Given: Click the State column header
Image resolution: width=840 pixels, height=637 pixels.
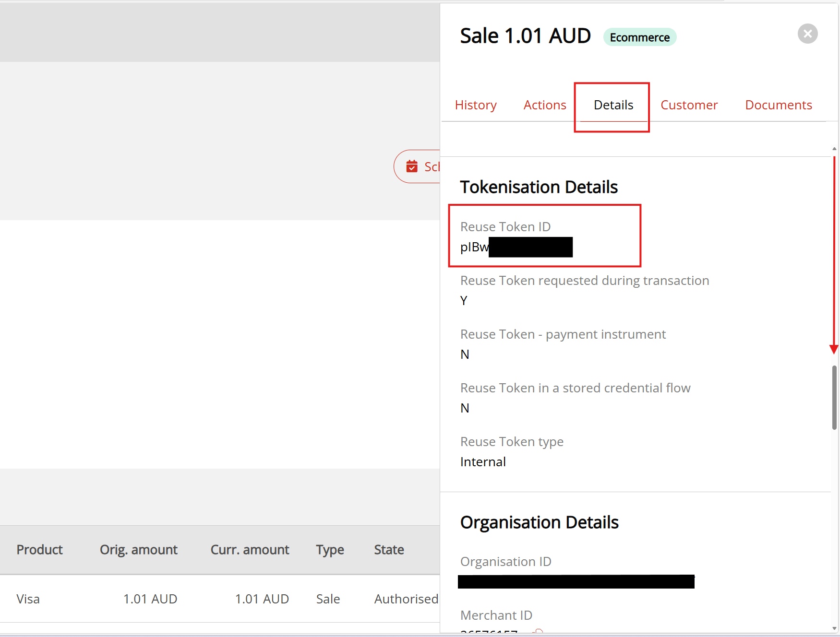Looking at the screenshot, I should 389,550.
